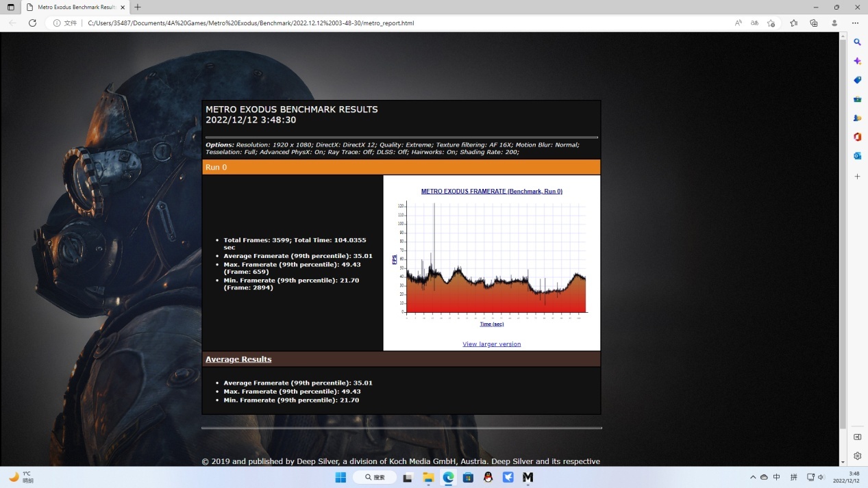Screen dimensions: 868x488
Task: Open the Outlook sidebar icon
Action: pos(857,156)
